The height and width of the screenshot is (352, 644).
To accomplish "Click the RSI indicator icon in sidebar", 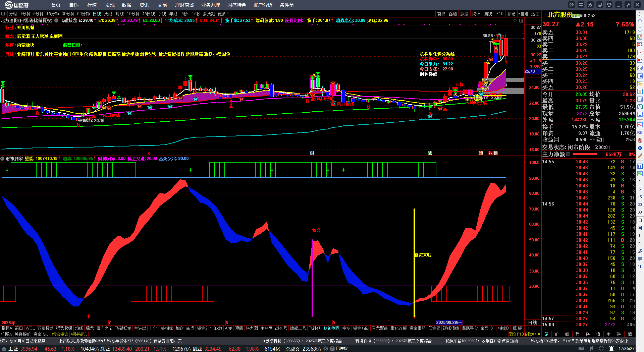I will tap(640, 132).
